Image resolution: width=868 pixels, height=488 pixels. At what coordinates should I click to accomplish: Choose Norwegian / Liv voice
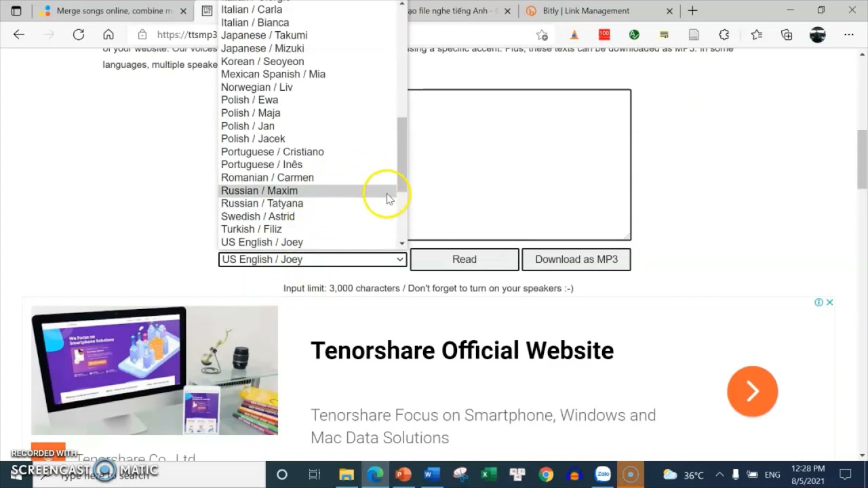[308, 87]
